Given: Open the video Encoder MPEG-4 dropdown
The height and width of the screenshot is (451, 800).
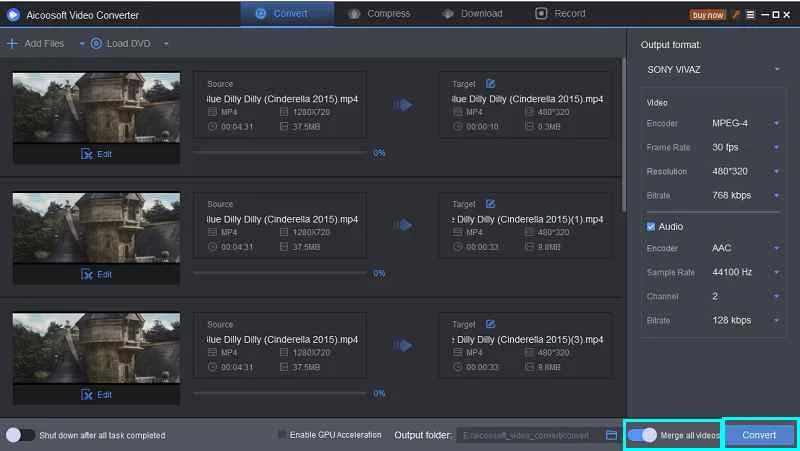Looking at the screenshot, I should [x=776, y=124].
